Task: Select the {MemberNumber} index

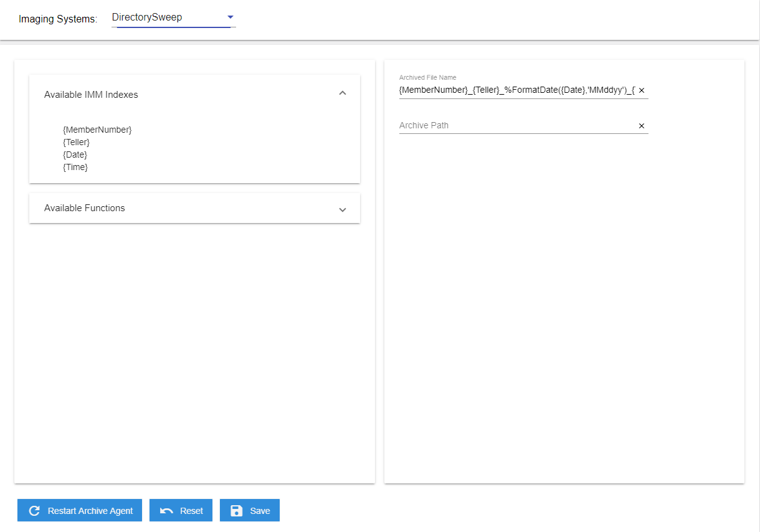Action: pos(97,130)
